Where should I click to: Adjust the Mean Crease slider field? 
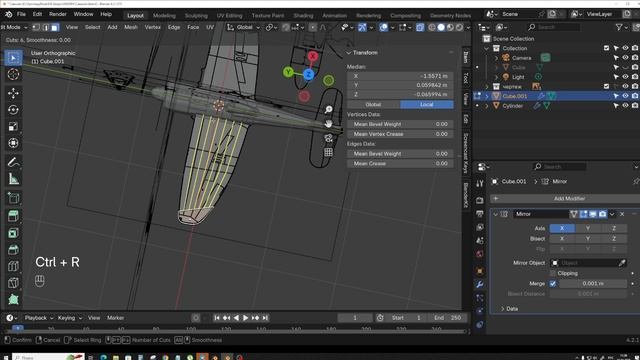pos(400,163)
